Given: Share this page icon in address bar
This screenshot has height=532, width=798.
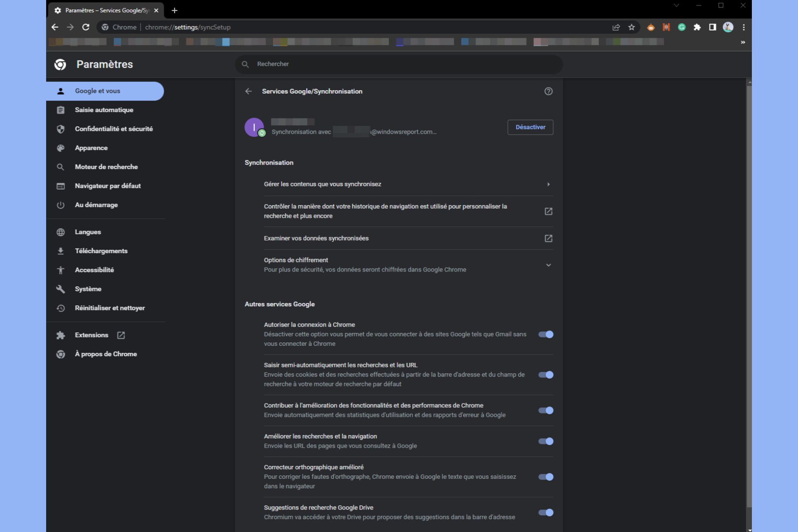Looking at the screenshot, I should click(x=616, y=27).
